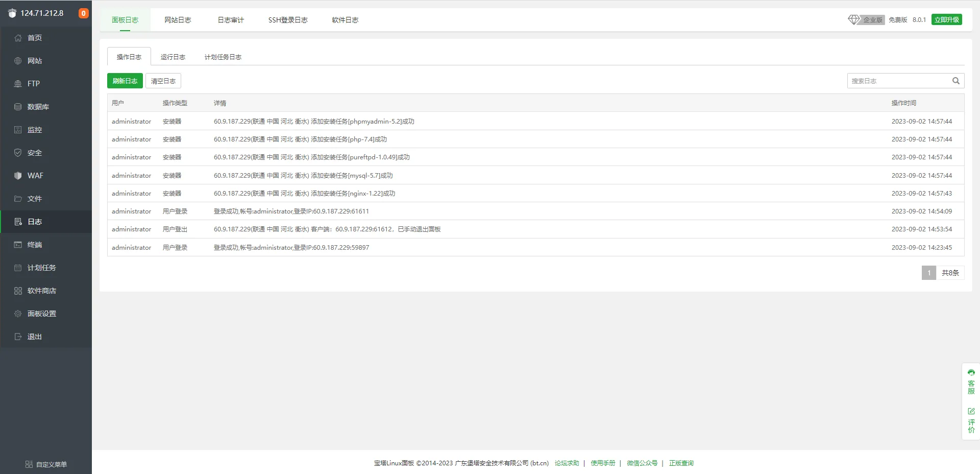This screenshot has height=474, width=980.
Task: Click the 清空日志 button
Action: click(x=163, y=81)
